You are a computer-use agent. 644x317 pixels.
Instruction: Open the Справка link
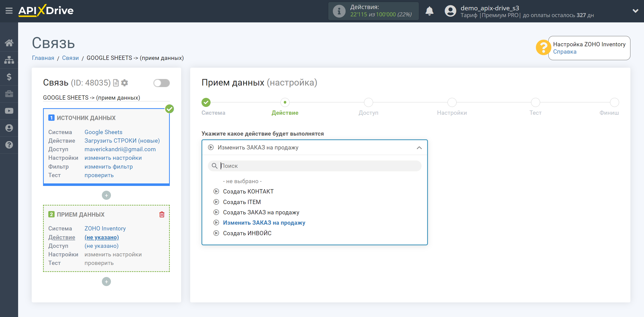[x=565, y=52]
